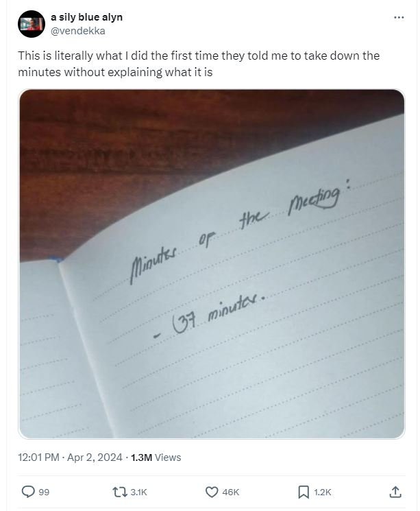Image resolution: width=420 pixels, height=511 pixels.
Task: Click the 46K likes count
Action: 231,492
